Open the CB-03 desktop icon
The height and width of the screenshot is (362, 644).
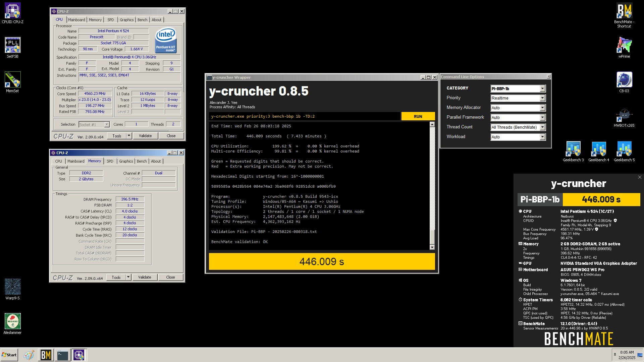[624, 82]
